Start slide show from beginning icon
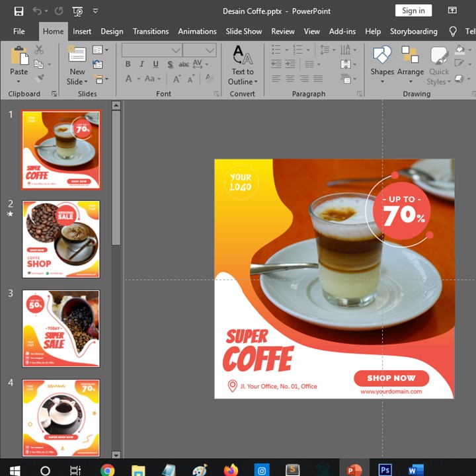476x476 pixels. [77, 11]
